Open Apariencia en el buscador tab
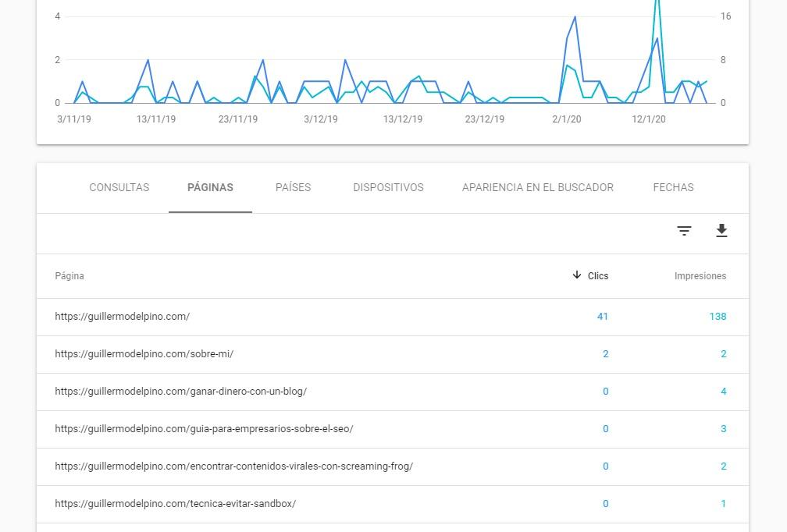Viewport: 787px width, 532px height. (537, 187)
